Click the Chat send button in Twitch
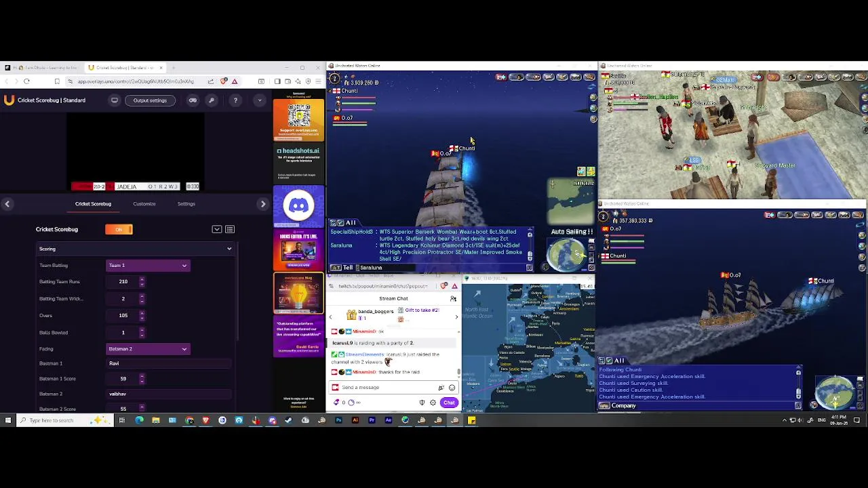This screenshot has width=868, height=488. (x=449, y=403)
